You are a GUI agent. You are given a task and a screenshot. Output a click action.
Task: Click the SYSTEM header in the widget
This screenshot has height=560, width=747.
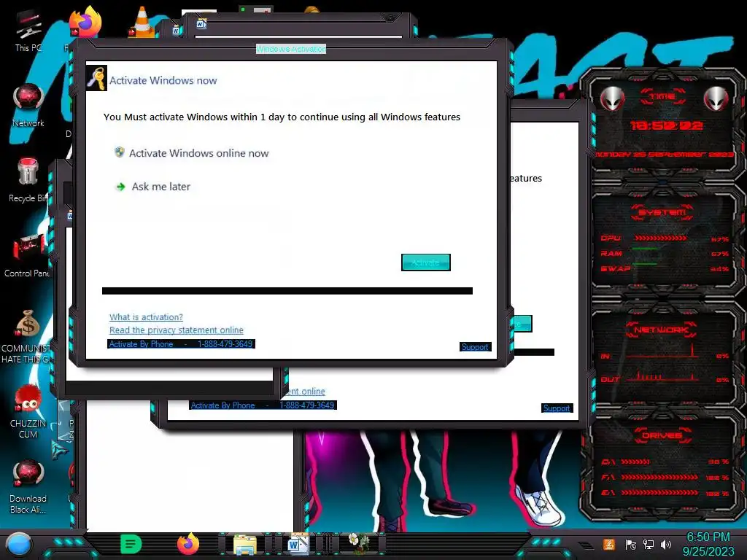coord(662,212)
